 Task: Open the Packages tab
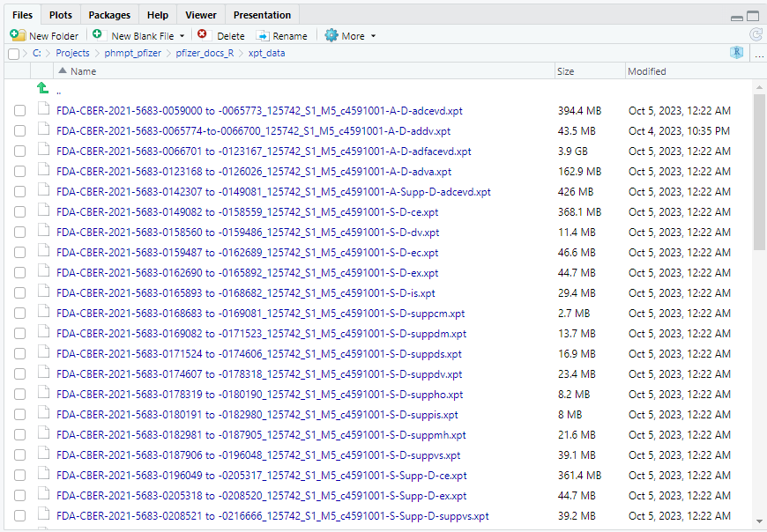point(109,15)
